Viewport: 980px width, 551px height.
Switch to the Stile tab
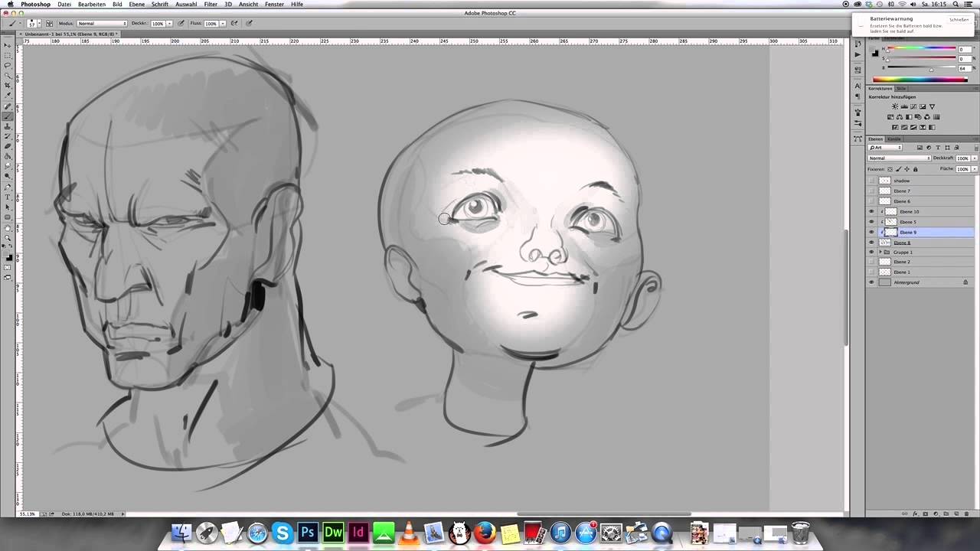[901, 88]
